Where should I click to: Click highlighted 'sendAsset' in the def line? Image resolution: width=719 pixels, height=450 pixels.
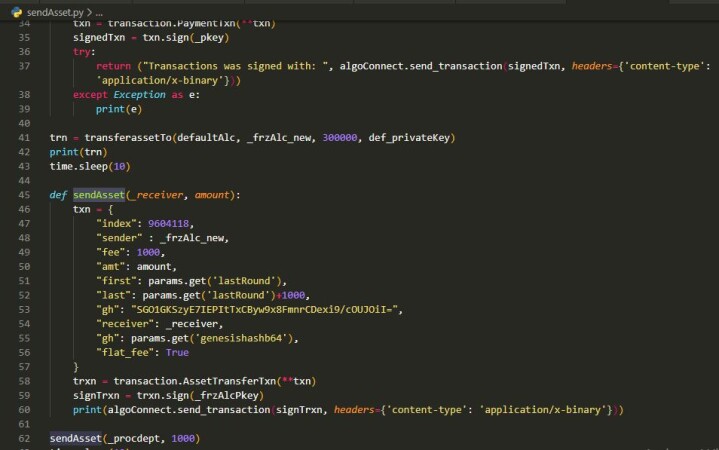[x=99, y=195]
